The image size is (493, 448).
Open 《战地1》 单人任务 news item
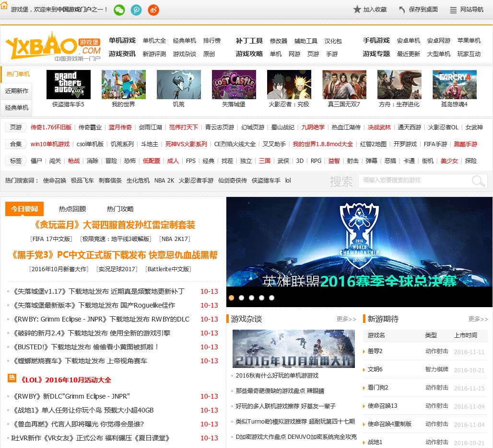pyautogui.click(x=82, y=410)
